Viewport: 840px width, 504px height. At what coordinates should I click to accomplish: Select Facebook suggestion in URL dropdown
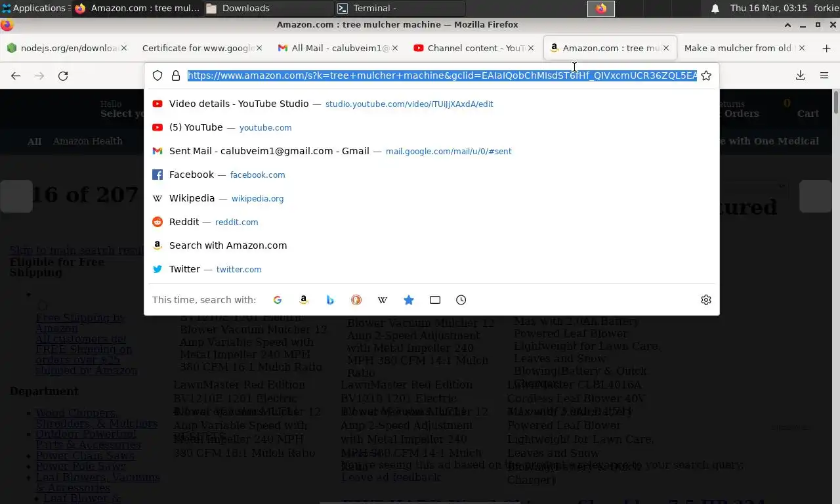point(432,175)
